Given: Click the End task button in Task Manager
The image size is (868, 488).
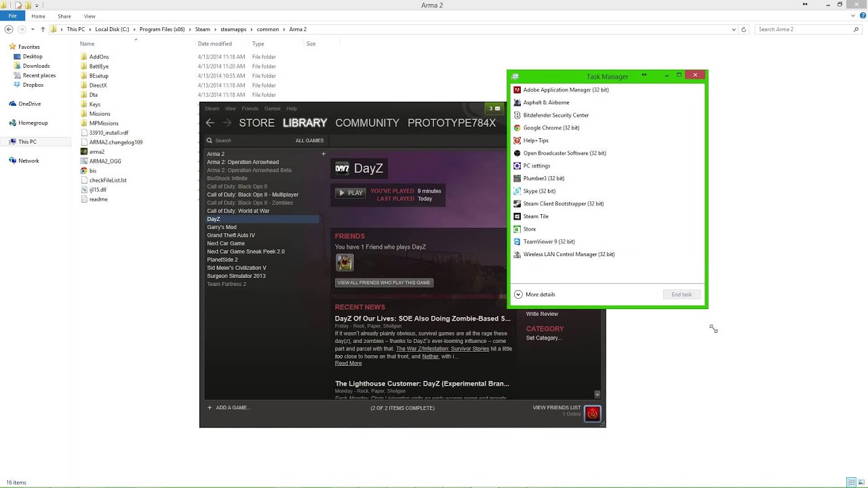Looking at the screenshot, I should pos(682,294).
